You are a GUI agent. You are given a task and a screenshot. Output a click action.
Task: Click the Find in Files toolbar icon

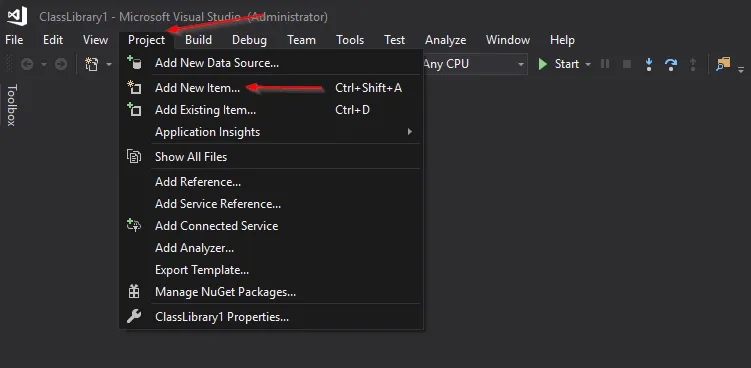pyautogui.click(x=723, y=64)
